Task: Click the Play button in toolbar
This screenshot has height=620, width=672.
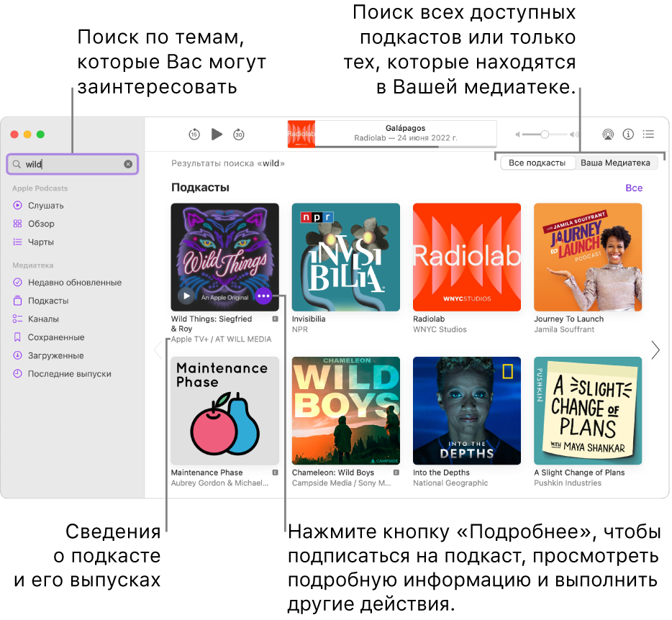Action: 217,135
